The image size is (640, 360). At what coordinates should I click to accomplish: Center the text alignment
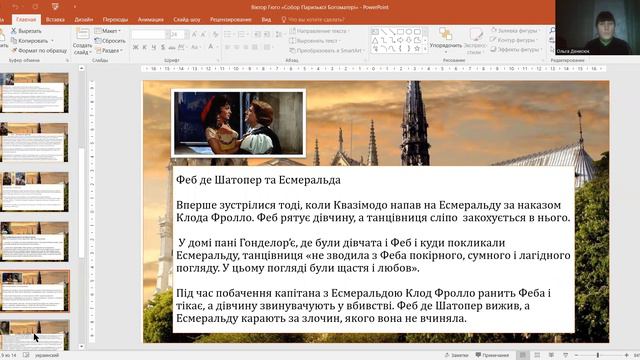coord(237,47)
